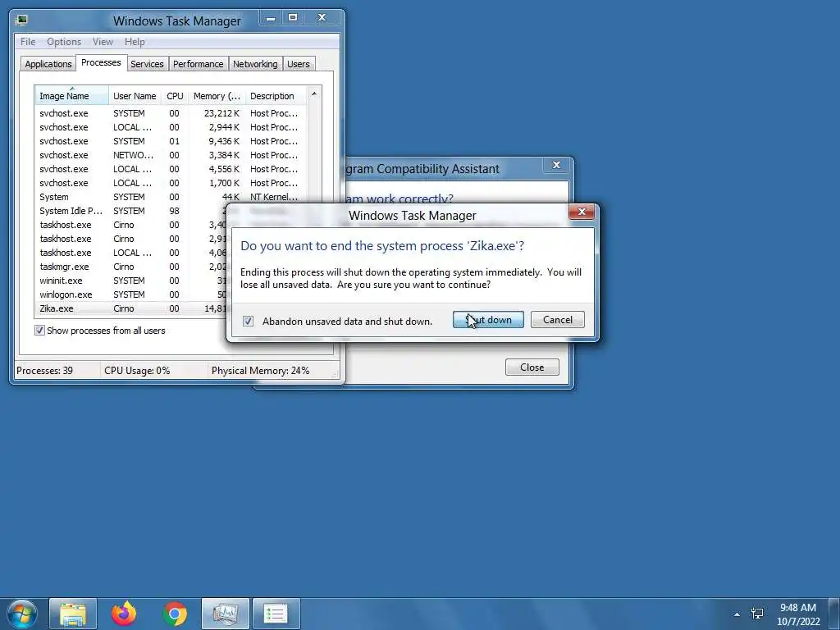Sort by the Description column header

[x=276, y=96]
